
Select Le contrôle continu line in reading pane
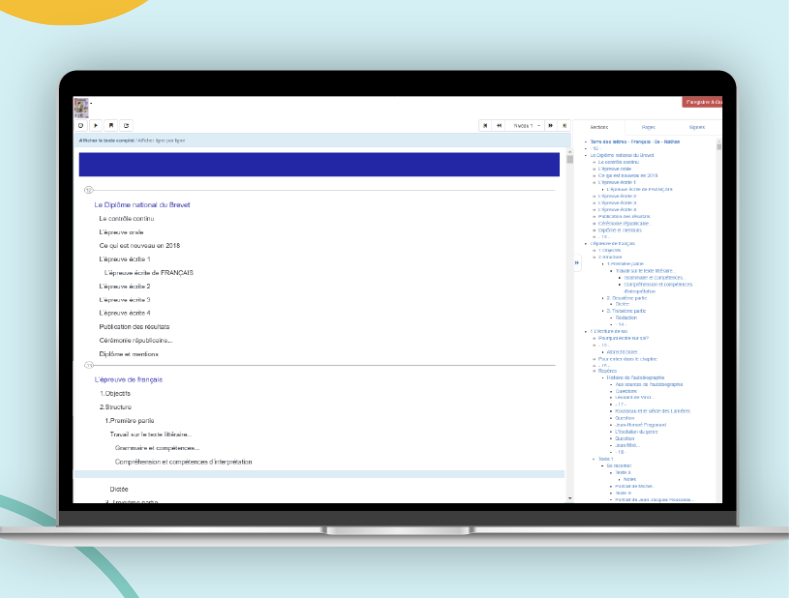tap(126, 218)
